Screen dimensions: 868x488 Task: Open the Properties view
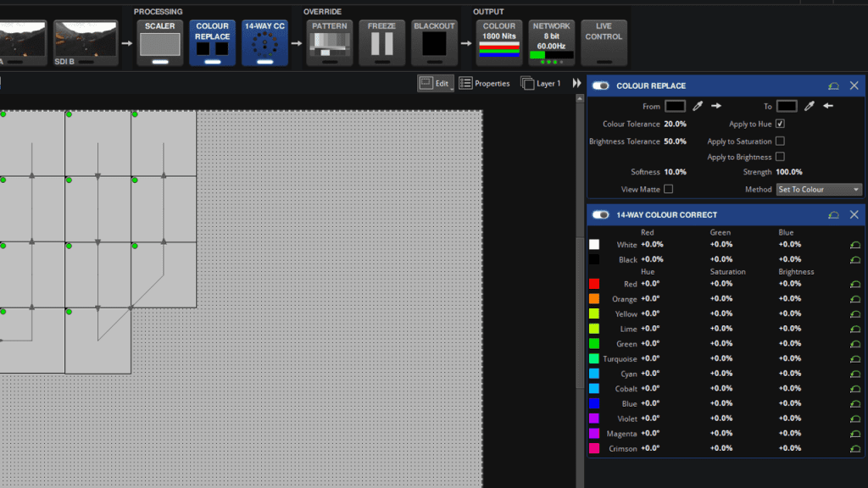coord(484,84)
